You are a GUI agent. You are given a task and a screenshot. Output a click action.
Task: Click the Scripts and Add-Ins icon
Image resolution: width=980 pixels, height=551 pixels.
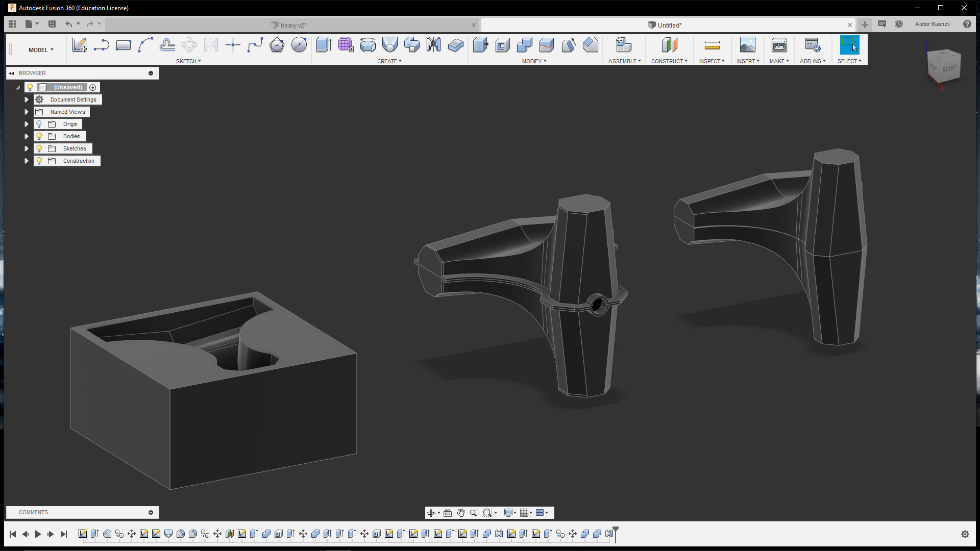813,45
